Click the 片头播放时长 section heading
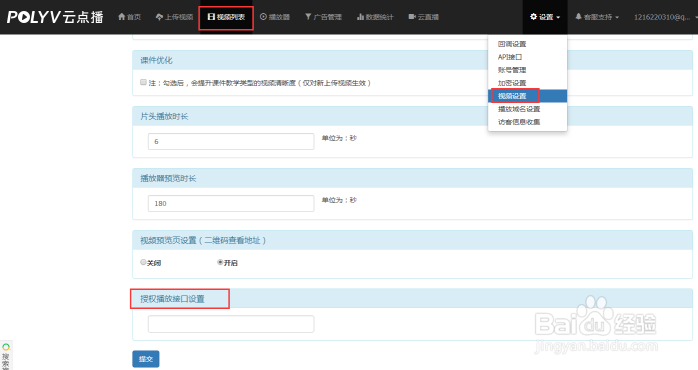 (164, 116)
